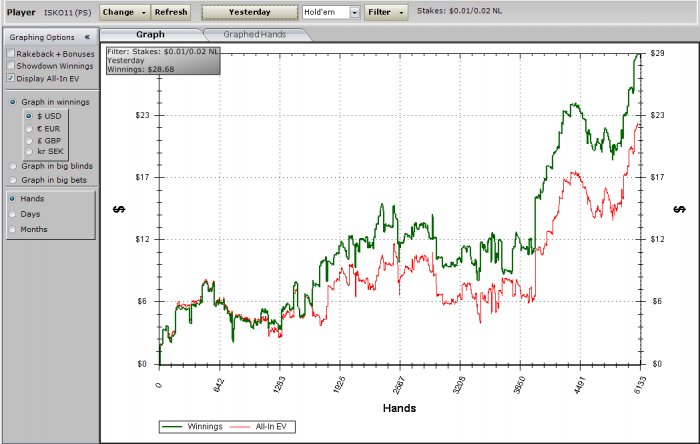The image size is (700, 444).
Task: Click the left $12 axis label
Action: [x=143, y=239]
